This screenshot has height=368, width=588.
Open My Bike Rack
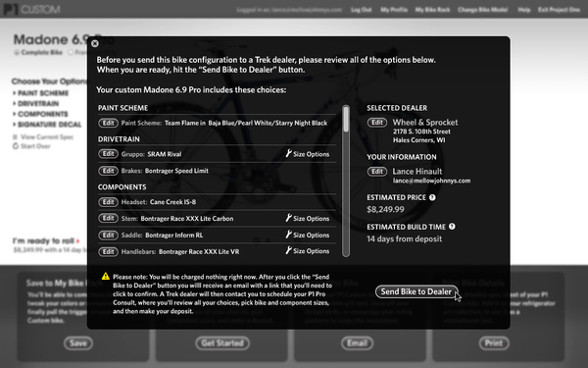[432, 10]
